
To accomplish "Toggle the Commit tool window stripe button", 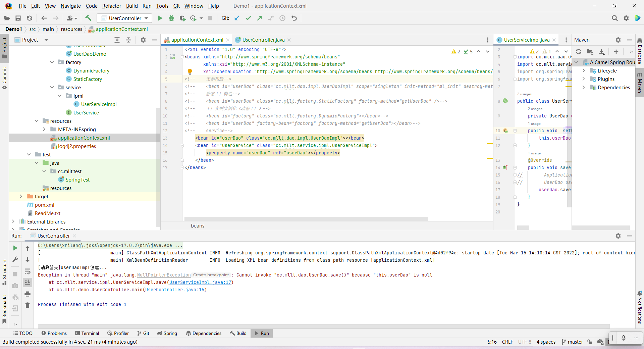I will [x=4, y=78].
